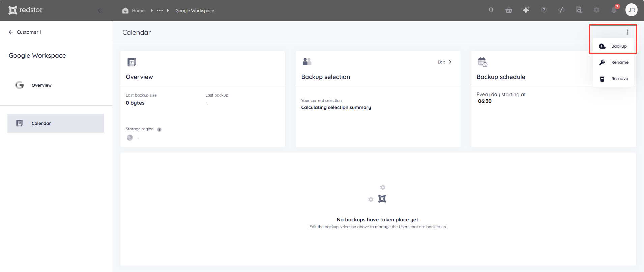Click the 'Storage region' label
This screenshot has height=272, width=644.
tap(140, 129)
